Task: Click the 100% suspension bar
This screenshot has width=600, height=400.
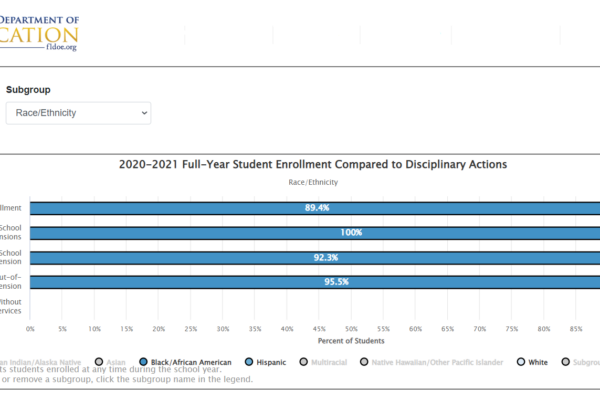Action: [315, 233]
